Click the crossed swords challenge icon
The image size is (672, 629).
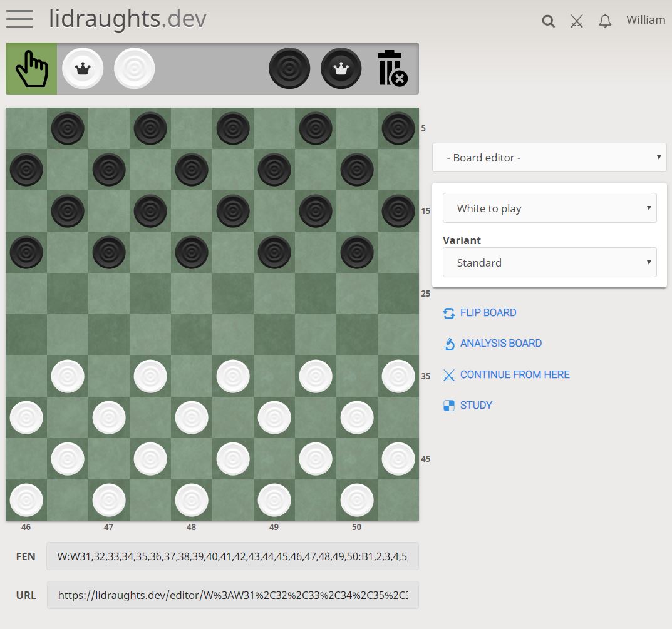coord(576,21)
